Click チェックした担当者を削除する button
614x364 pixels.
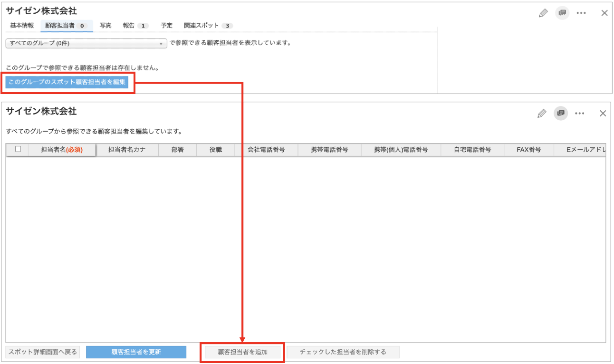[343, 352]
